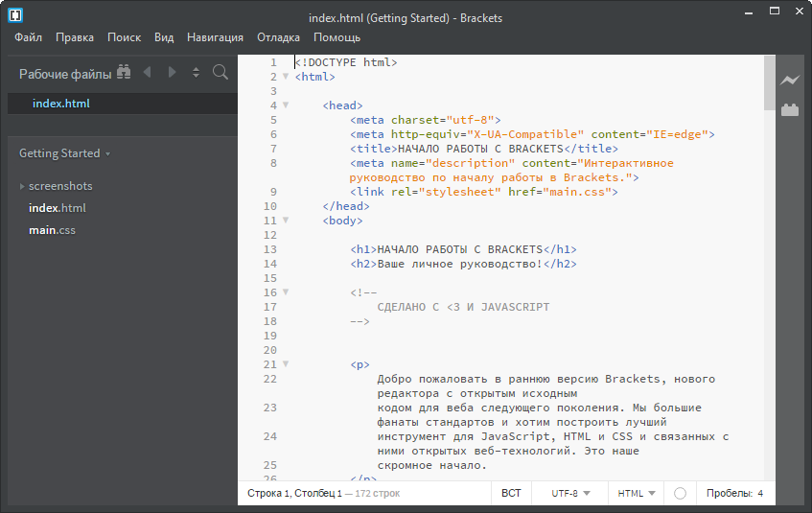
Task: Click the editor vertical scrollbar thumb
Action: click(x=769, y=82)
